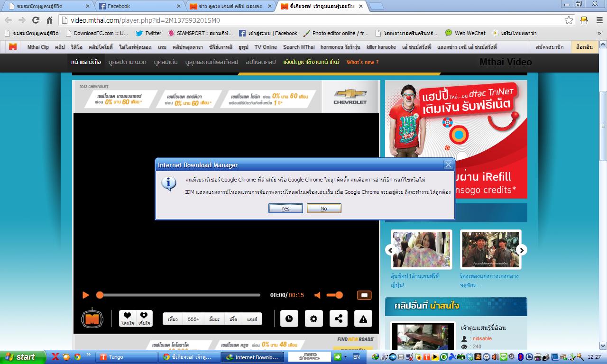Image resolution: width=607 pixels, height=364 pixels.
Task: Open the TV Online menu item
Action: 266,47
